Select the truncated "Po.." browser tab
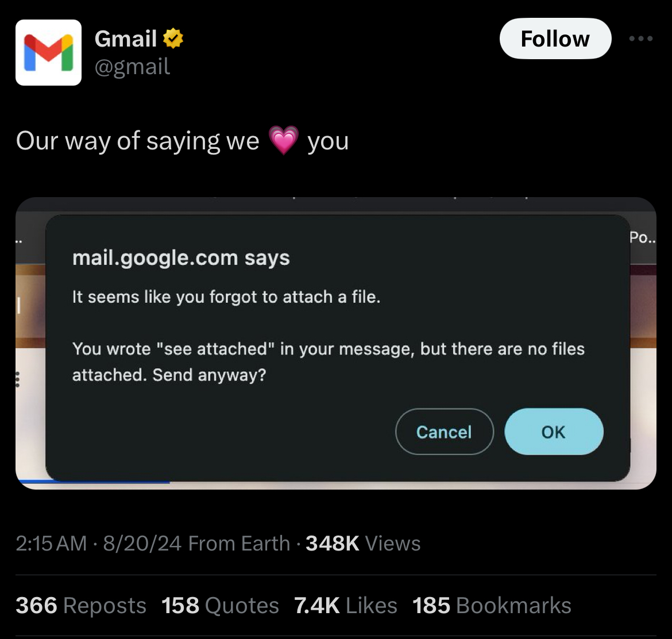The image size is (672, 639). (642, 237)
